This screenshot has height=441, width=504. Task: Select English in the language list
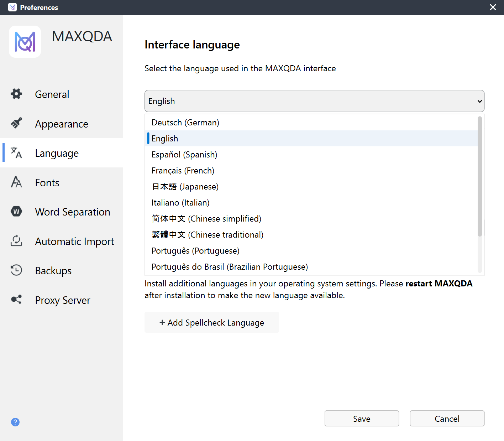311,139
